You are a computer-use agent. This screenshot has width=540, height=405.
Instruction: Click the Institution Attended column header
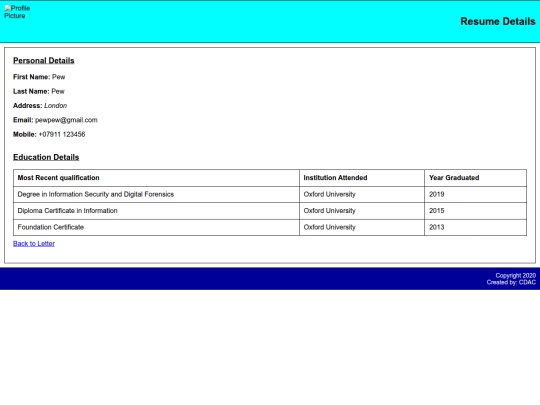point(362,178)
